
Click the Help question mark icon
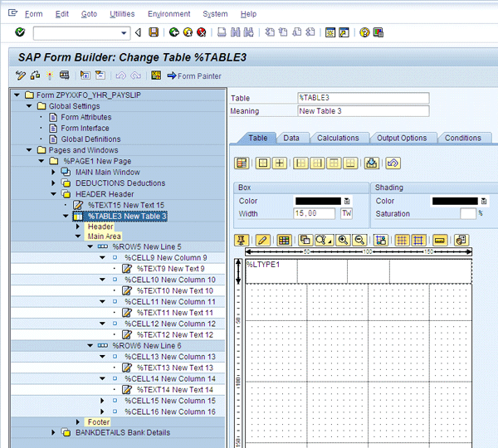pyautogui.click(x=364, y=32)
